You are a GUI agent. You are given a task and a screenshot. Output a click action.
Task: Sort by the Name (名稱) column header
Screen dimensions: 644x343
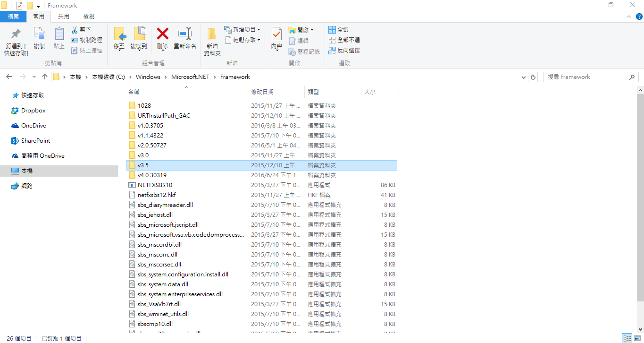186,92
